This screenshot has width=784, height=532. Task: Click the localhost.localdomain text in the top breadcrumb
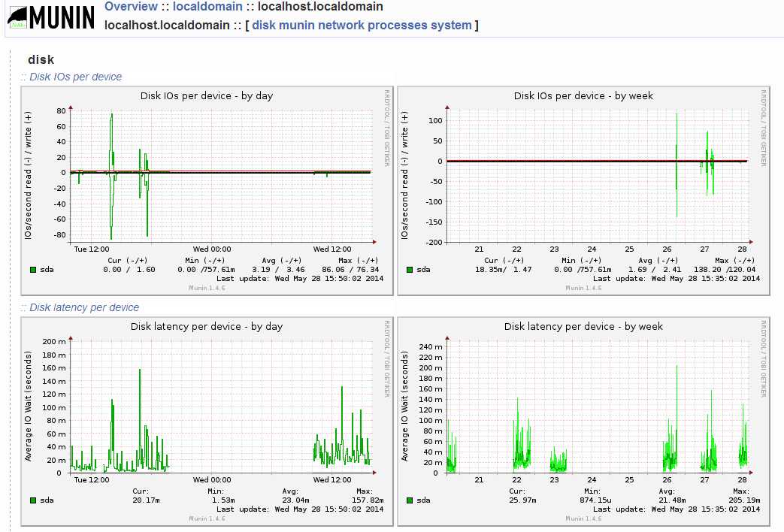click(320, 7)
